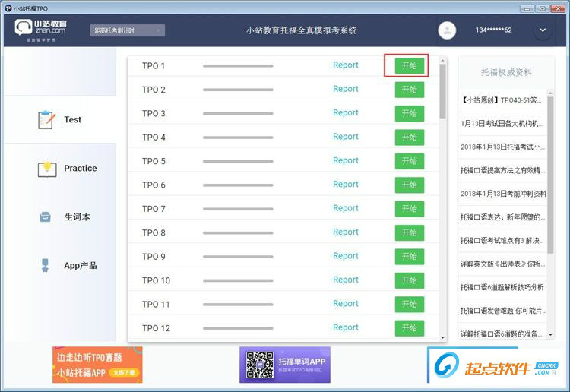The height and width of the screenshot is (392, 570).
Task: Open the Report link for TPO 1
Action: 346,65
